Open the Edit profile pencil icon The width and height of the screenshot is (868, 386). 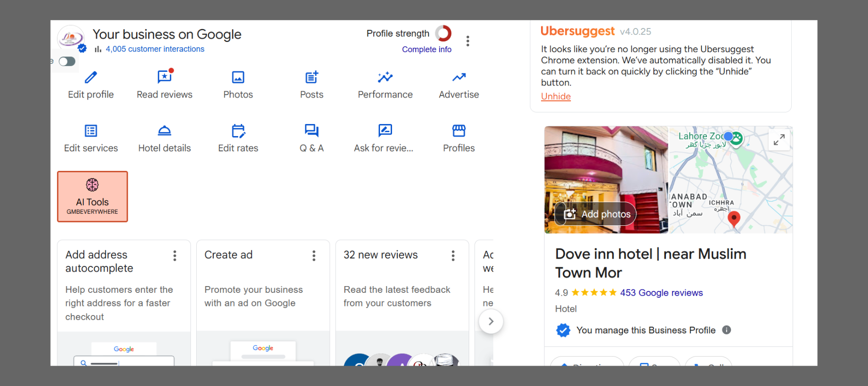click(91, 78)
